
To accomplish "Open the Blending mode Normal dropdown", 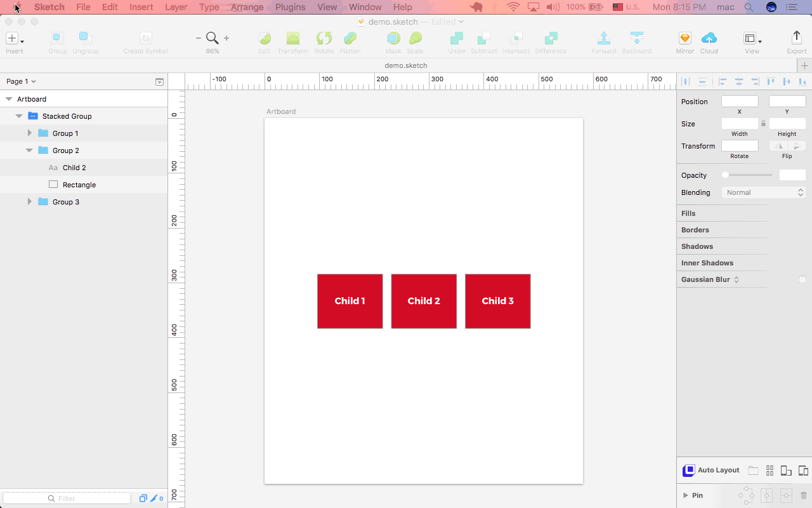I will point(764,192).
